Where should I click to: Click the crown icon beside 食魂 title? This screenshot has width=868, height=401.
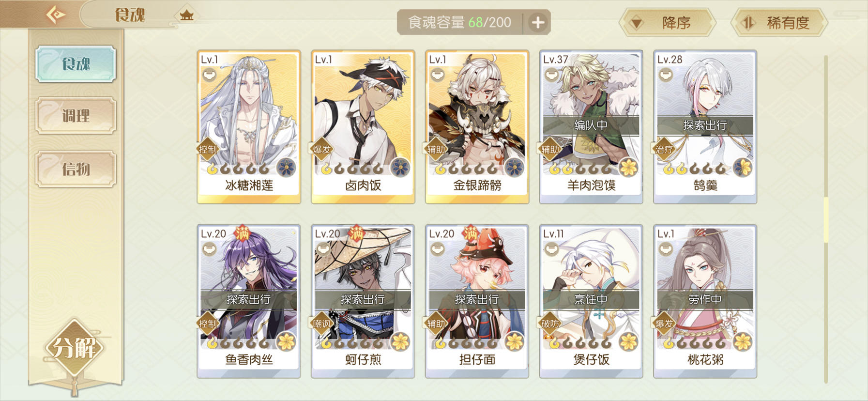(x=186, y=15)
